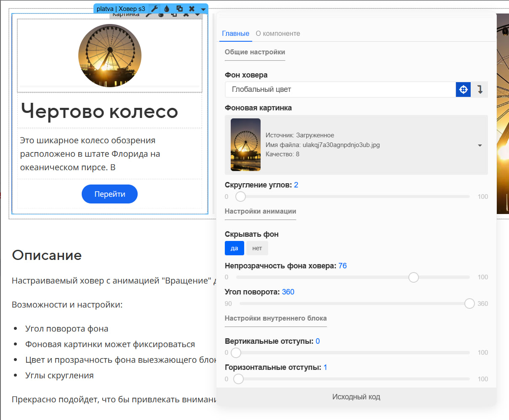Click the blue crosshair global color icon

pyautogui.click(x=463, y=89)
